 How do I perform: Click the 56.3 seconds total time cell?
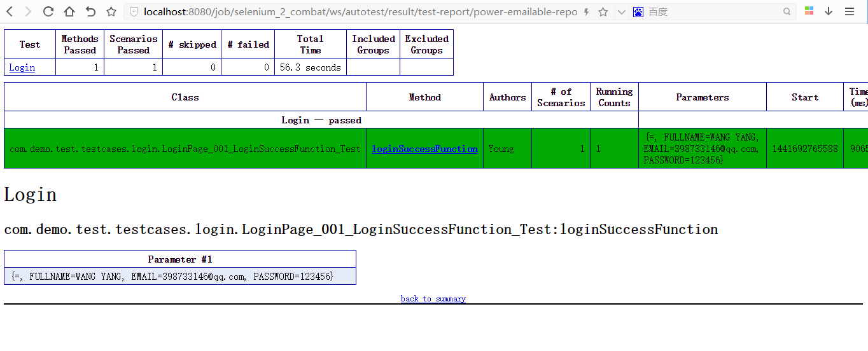pos(311,67)
